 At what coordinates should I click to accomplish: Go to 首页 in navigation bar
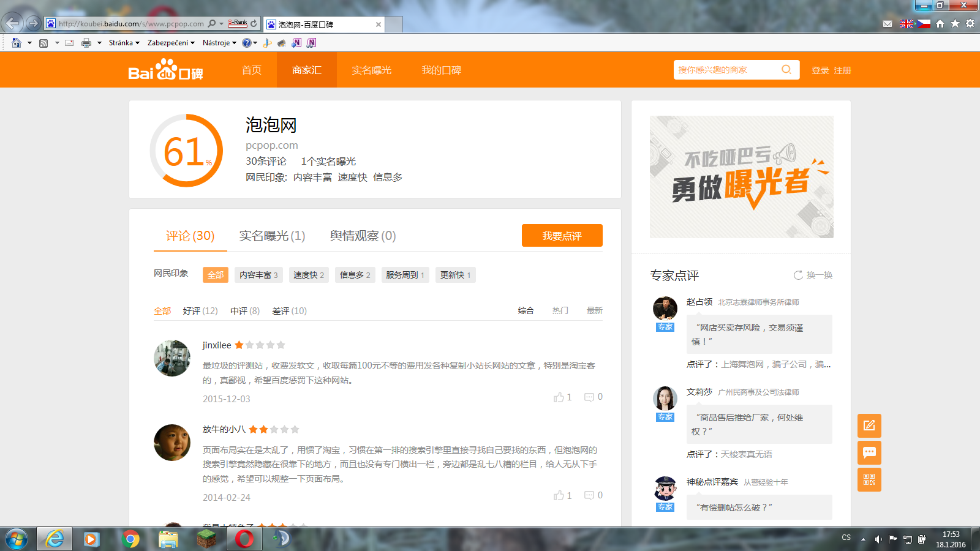(x=252, y=70)
